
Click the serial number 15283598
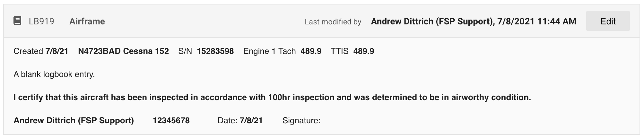click(215, 51)
